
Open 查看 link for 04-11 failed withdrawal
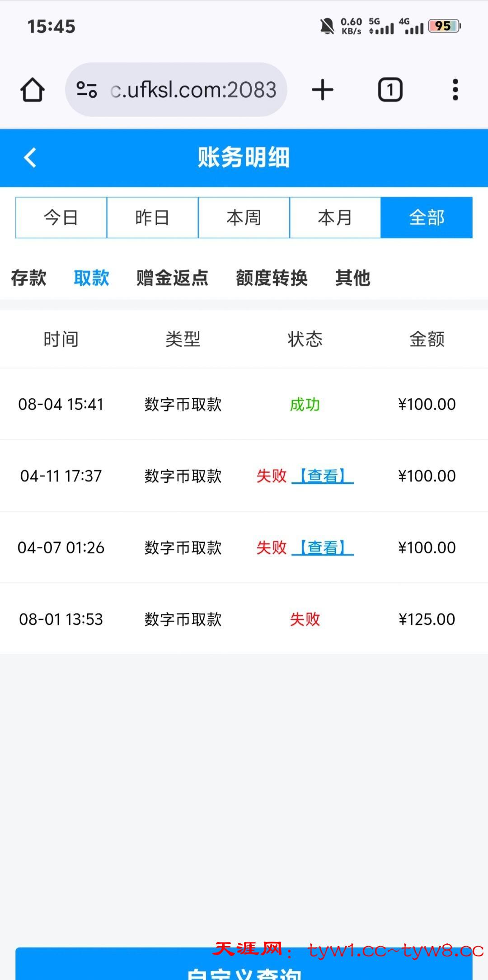tap(323, 476)
